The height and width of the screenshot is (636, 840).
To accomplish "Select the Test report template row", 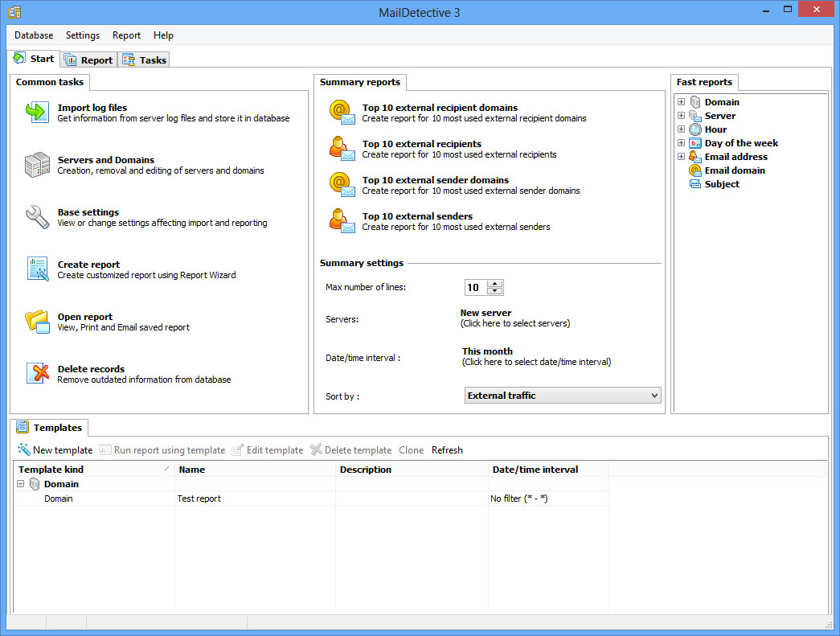I will [x=311, y=499].
